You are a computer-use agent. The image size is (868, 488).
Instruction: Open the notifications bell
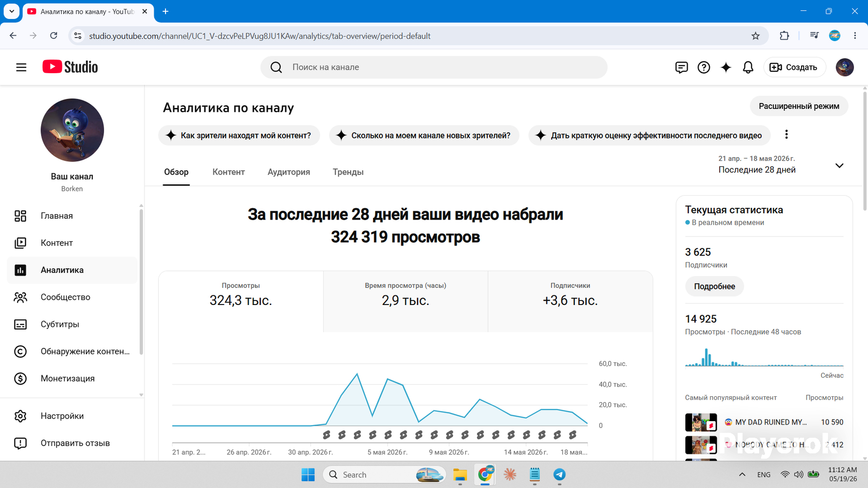tap(748, 67)
